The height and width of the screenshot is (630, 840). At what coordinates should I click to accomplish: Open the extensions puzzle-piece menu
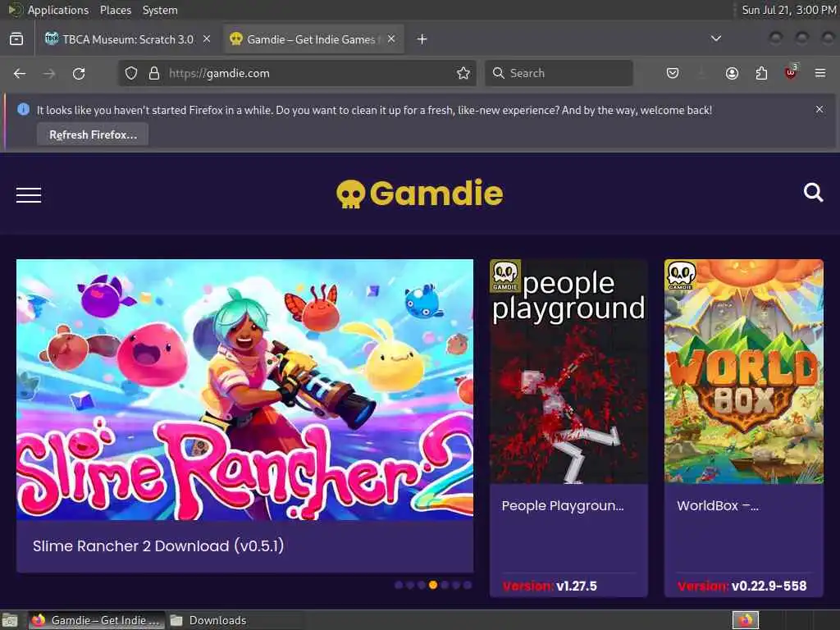tap(761, 73)
